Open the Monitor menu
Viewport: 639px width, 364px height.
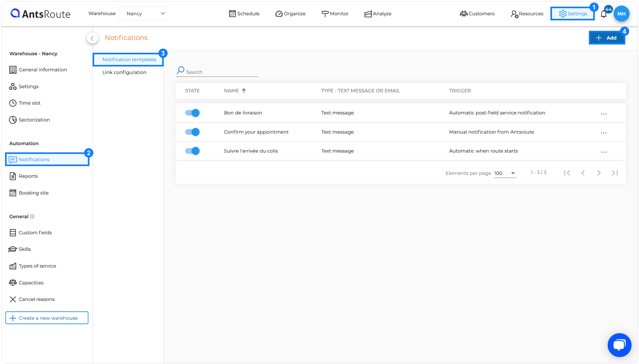click(x=335, y=14)
